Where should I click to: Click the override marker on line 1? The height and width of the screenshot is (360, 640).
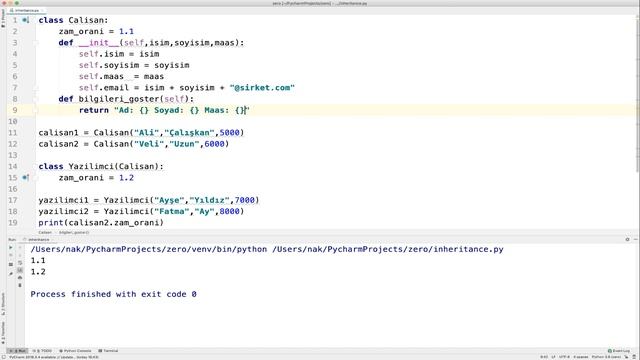click(25, 20)
